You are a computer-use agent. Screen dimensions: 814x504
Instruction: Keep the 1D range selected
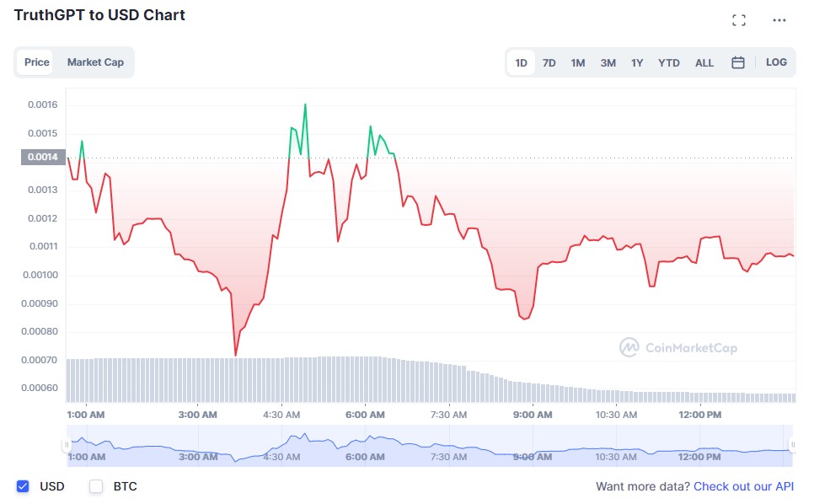click(521, 62)
